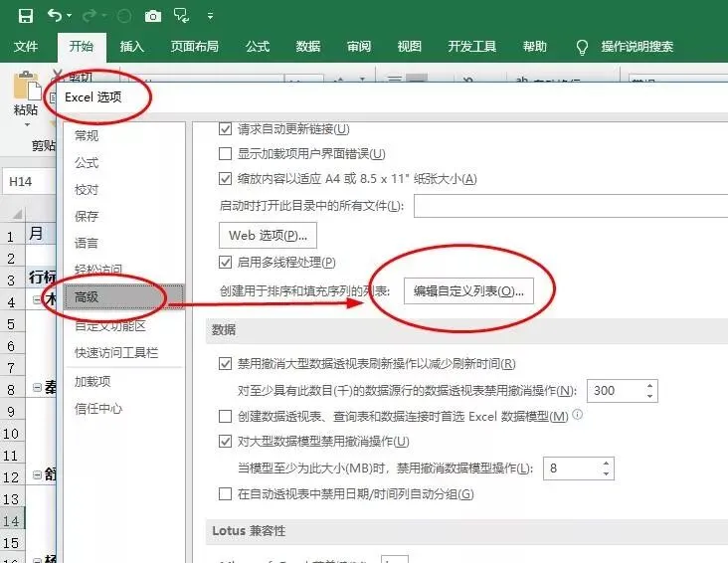Select row header 14 in worksheet
Screen dimensions: 728x563
[12, 521]
